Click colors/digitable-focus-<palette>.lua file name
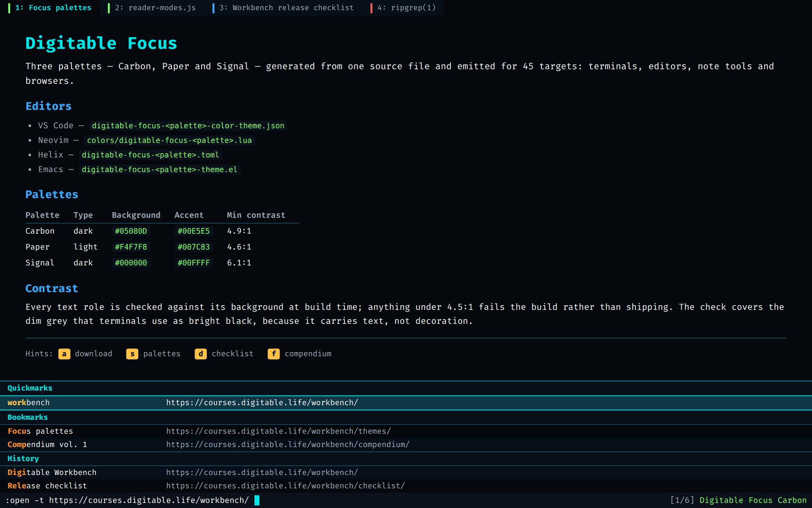This screenshot has height=508, width=812. [169, 141]
